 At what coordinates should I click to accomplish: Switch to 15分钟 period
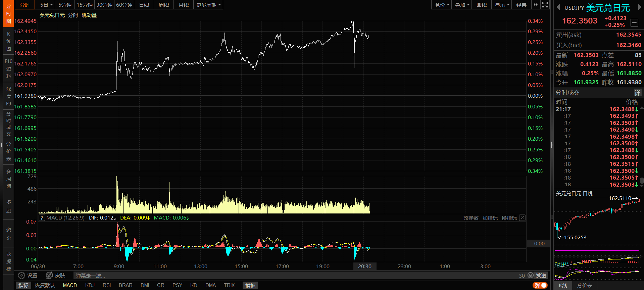point(85,5)
